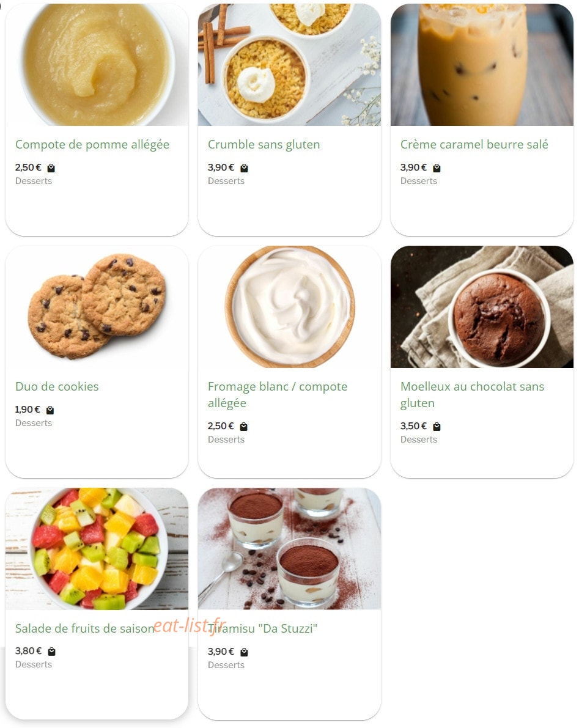Open the Moelleux au chocolat sans gluten title
The image size is (579, 728).
(x=472, y=395)
